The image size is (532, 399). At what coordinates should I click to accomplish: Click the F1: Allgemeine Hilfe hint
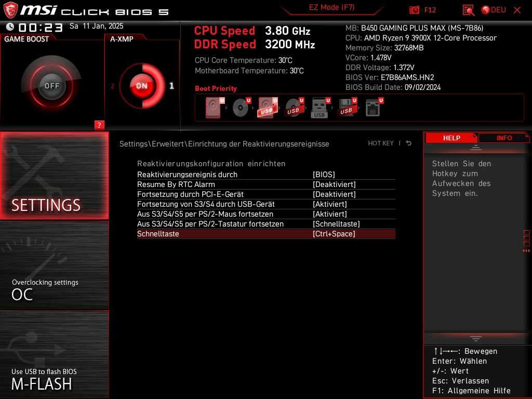471,391
